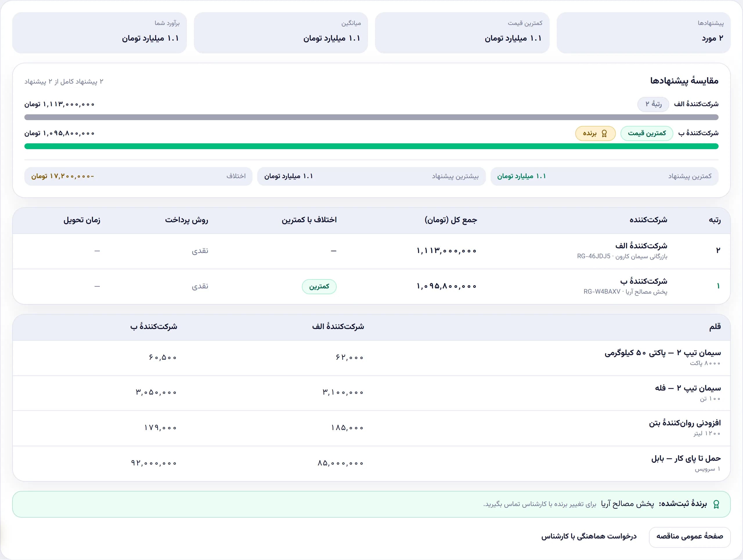This screenshot has height=560, width=743.
Task: Click بازرگانی سیمان کارون · RG-46JDJ5 subtitle
Action: [x=622, y=256]
